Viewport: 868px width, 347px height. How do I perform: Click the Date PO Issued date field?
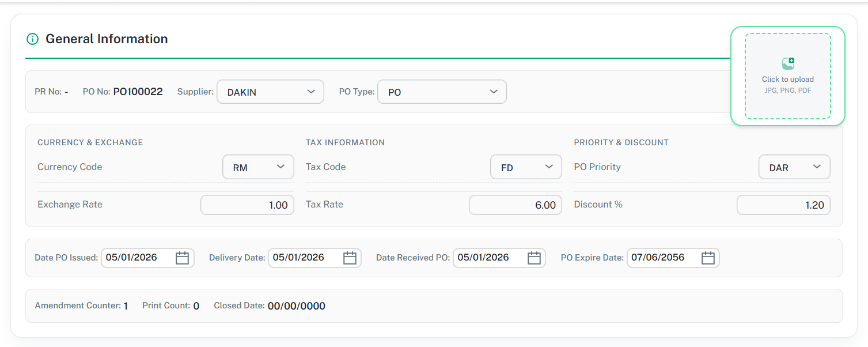(137, 258)
